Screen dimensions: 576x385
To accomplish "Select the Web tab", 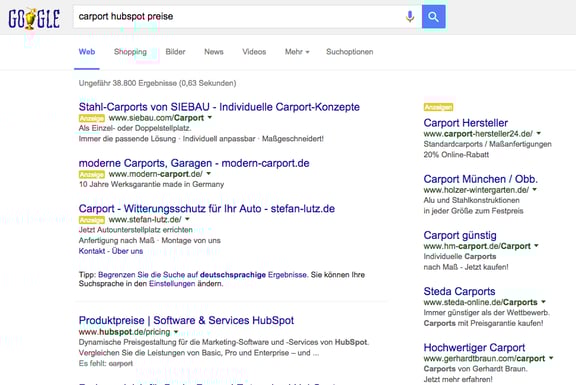I will pos(87,52).
